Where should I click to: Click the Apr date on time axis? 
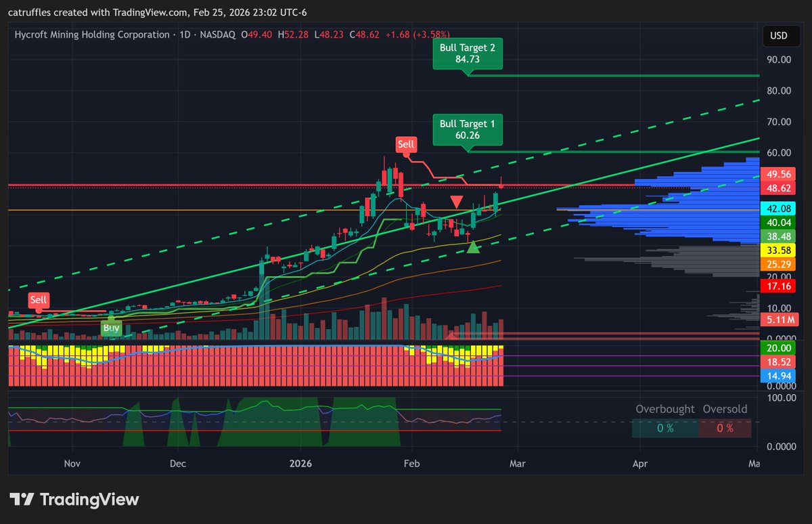click(639, 464)
